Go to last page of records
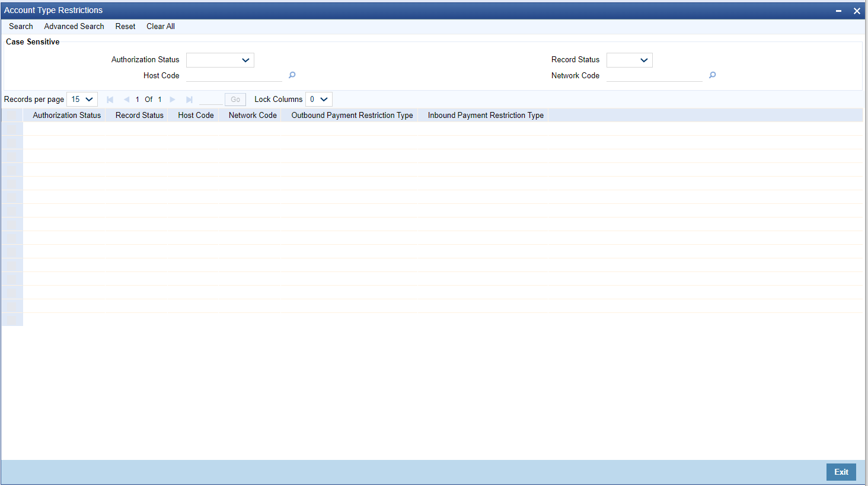 click(x=189, y=100)
